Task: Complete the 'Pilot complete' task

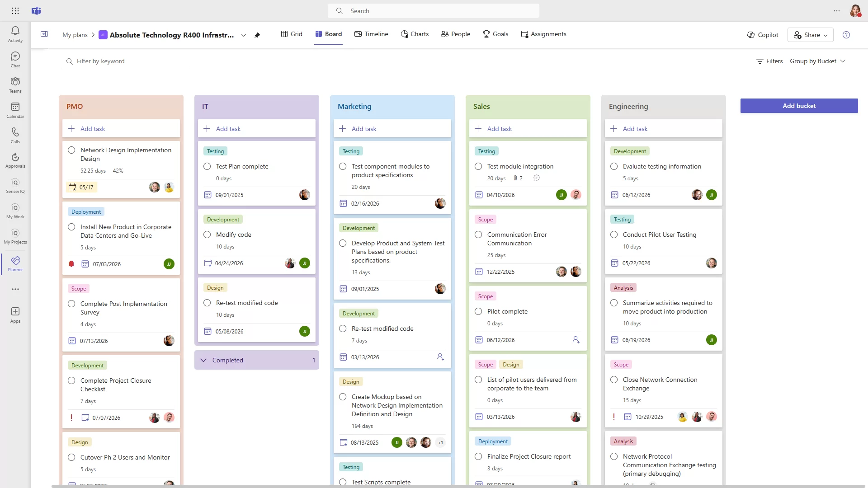Action: (x=478, y=311)
